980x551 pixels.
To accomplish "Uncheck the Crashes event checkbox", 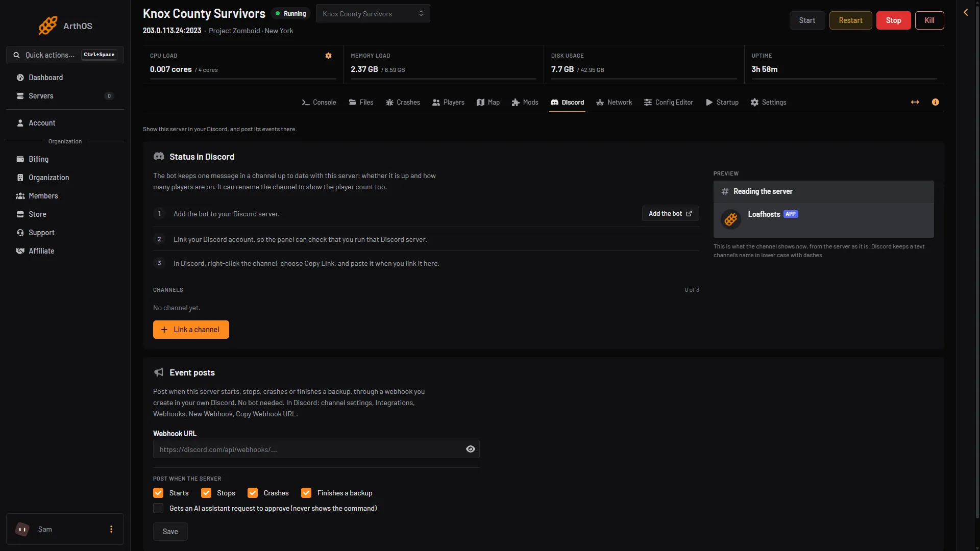I will coord(253,493).
